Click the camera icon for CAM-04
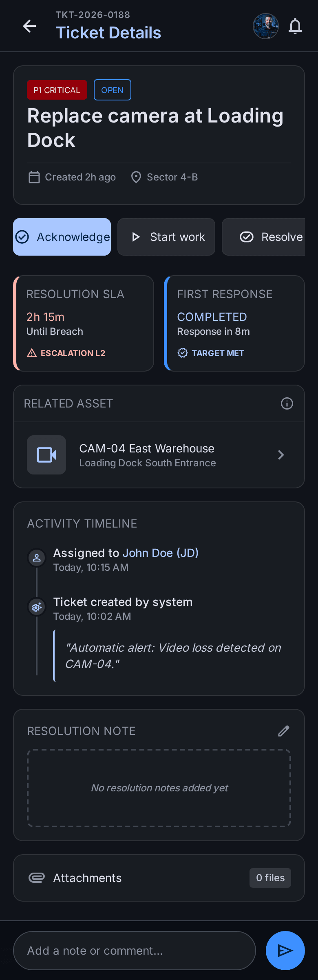 pos(46,455)
